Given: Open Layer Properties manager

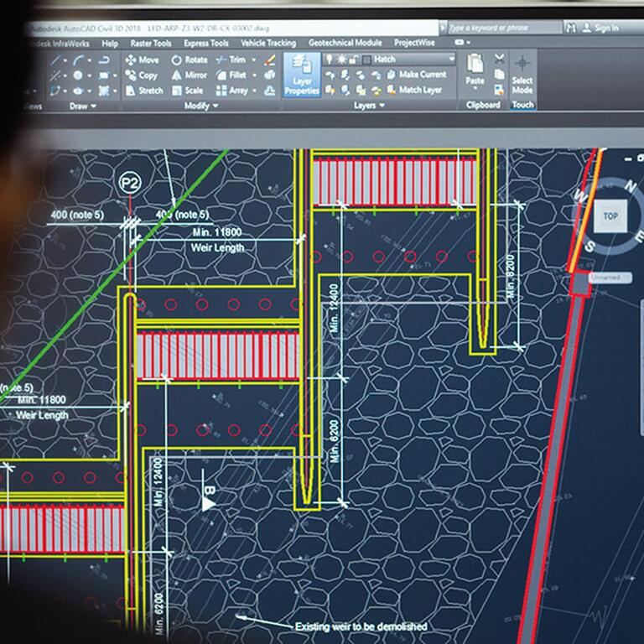Looking at the screenshot, I should 302,75.
